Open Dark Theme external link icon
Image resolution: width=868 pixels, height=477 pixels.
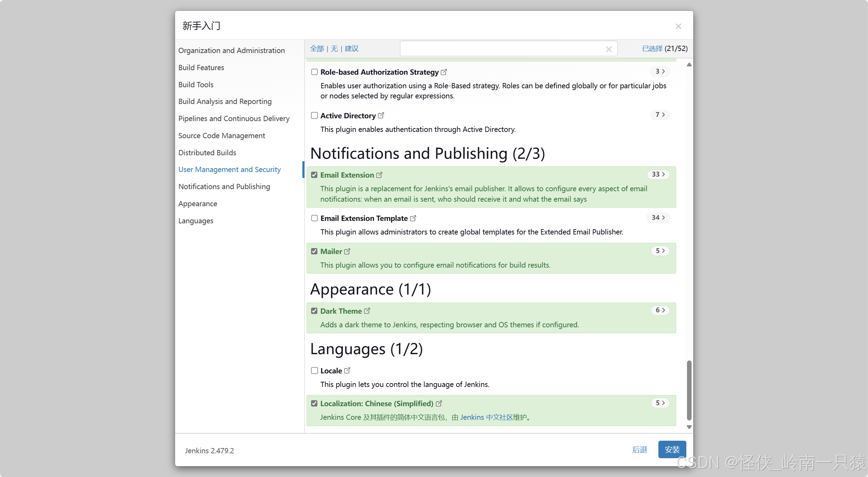tap(367, 311)
